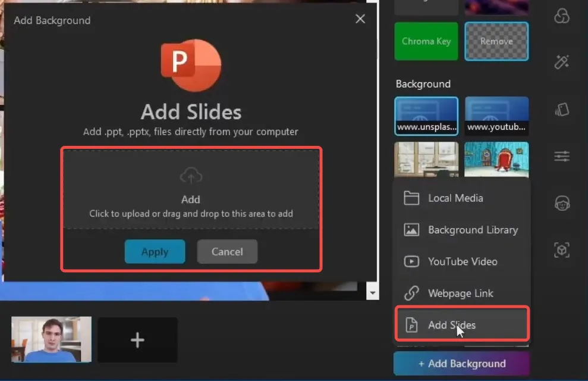Open the overlapping circles effects icon in sidebar
Screen dimensions: 588x381
[x=562, y=15]
